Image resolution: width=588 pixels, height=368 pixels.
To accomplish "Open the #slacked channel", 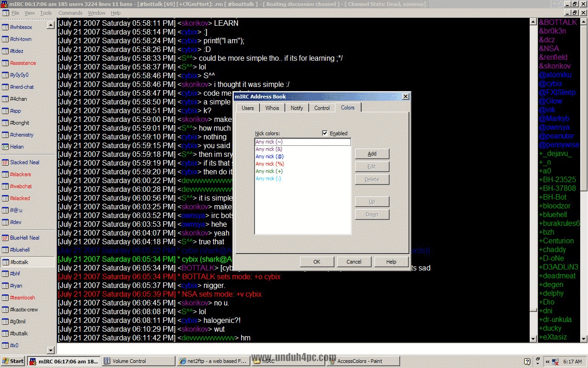I will [x=28, y=198].
